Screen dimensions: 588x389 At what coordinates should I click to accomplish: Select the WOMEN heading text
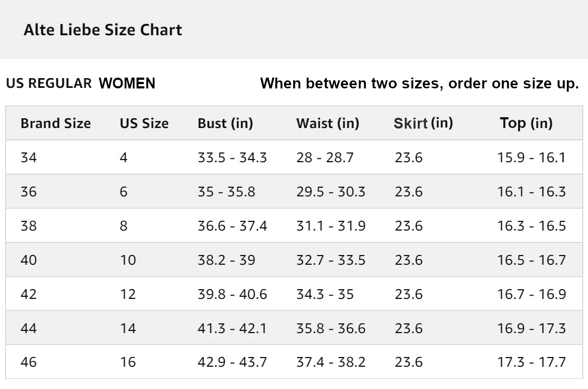[127, 84]
